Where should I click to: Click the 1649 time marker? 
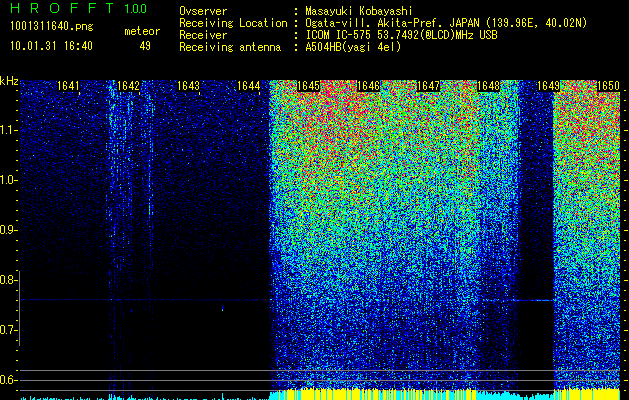(548, 86)
